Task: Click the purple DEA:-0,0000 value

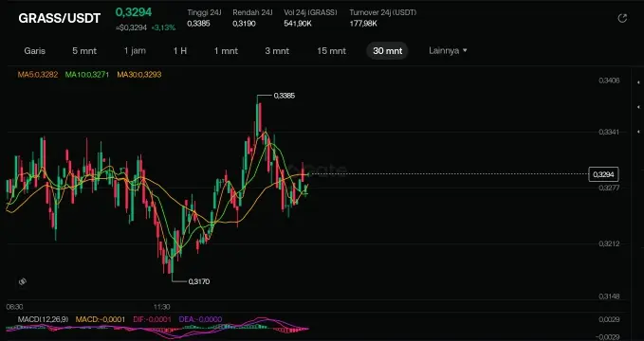Action: pyautogui.click(x=200, y=319)
